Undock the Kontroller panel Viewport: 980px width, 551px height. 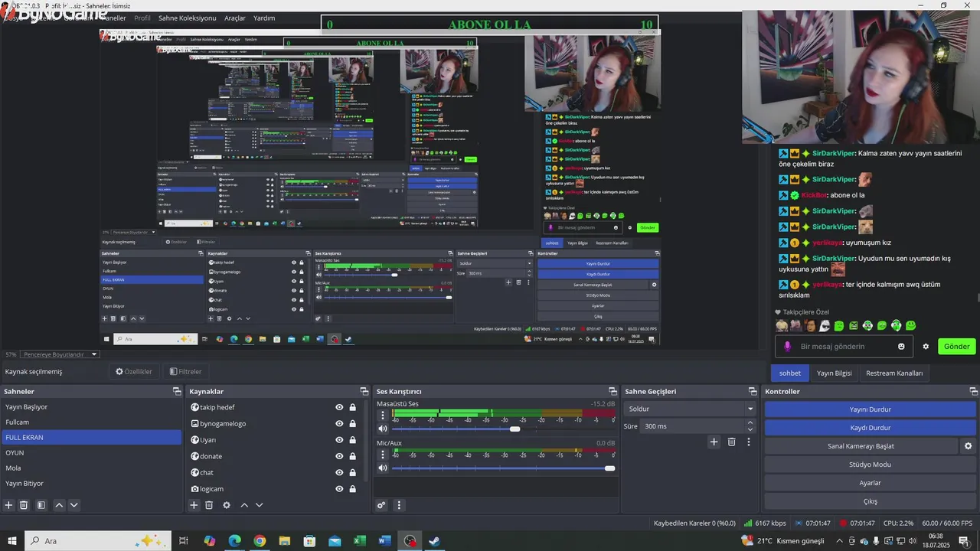[972, 391]
